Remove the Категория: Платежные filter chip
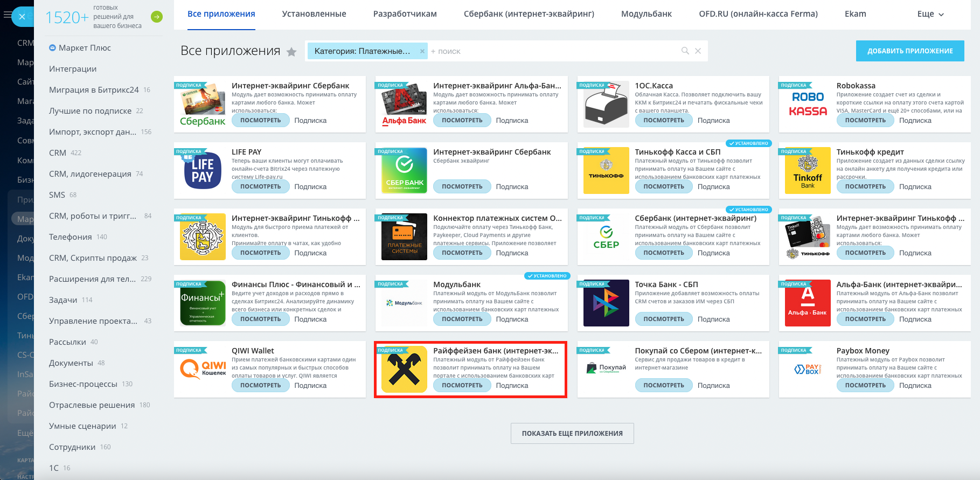 pos(422,51)
